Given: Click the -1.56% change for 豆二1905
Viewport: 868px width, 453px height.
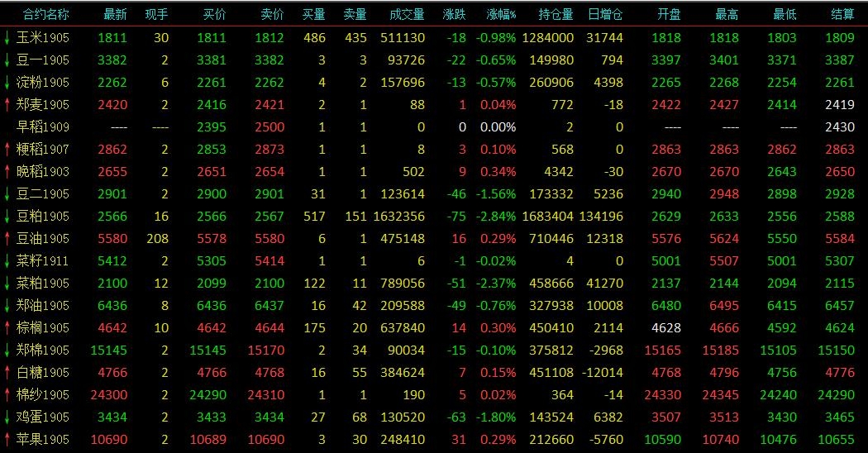Looking at the screenshot, I should tap(496, 194).
